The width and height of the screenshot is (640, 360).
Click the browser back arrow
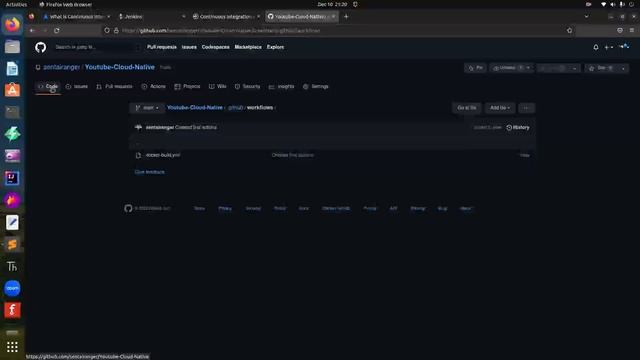[x=32, y=31]
